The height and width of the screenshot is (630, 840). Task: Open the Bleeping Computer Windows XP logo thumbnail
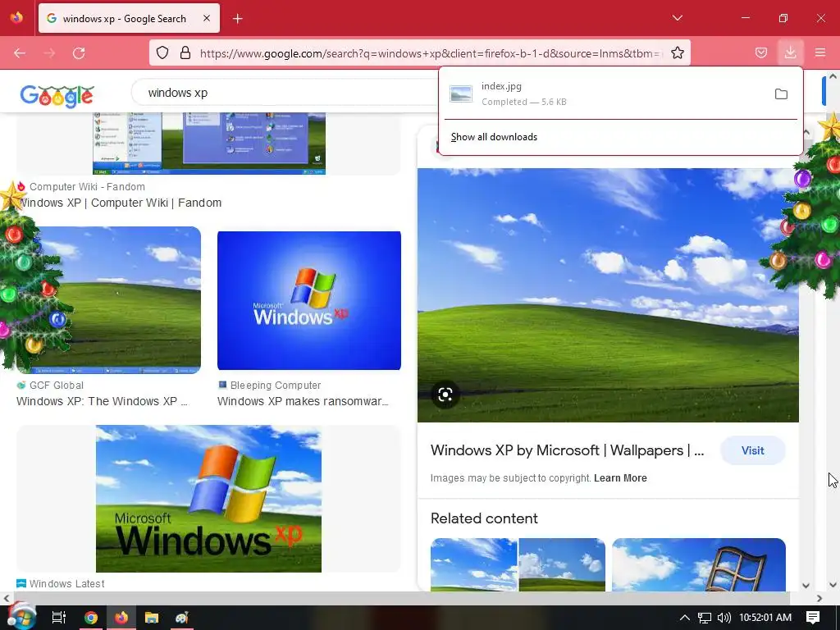[x=309, y=300]
